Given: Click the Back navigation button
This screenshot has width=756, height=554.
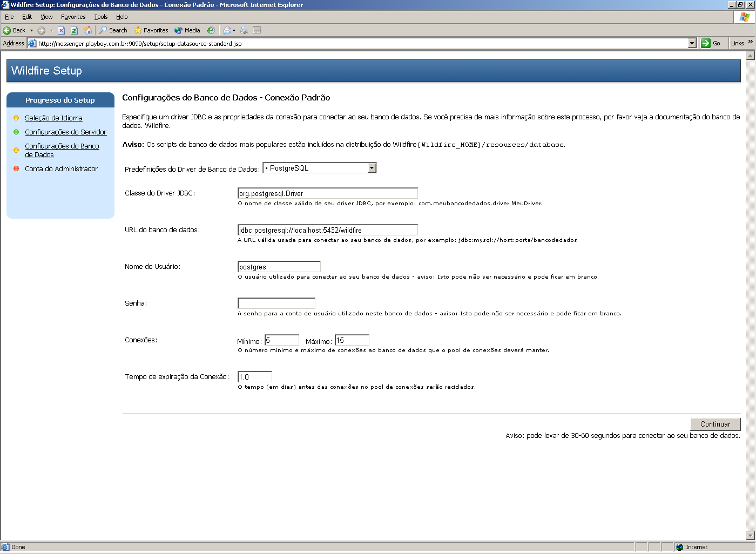Looking at the screenshot, I should pos(14,30).
